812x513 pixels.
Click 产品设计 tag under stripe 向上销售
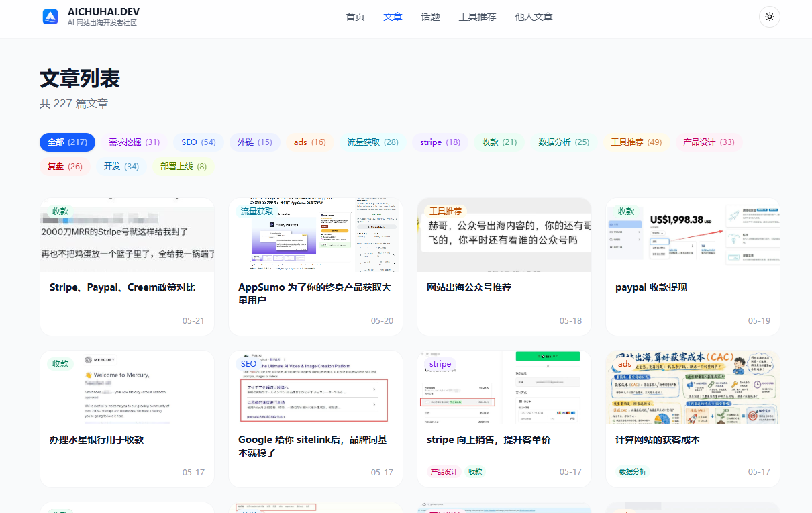pyautogui.click(x=444, y=472)
